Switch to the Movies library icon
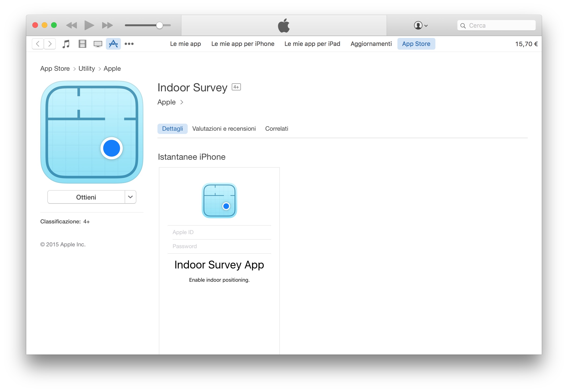568x392 pixels. 82,44
